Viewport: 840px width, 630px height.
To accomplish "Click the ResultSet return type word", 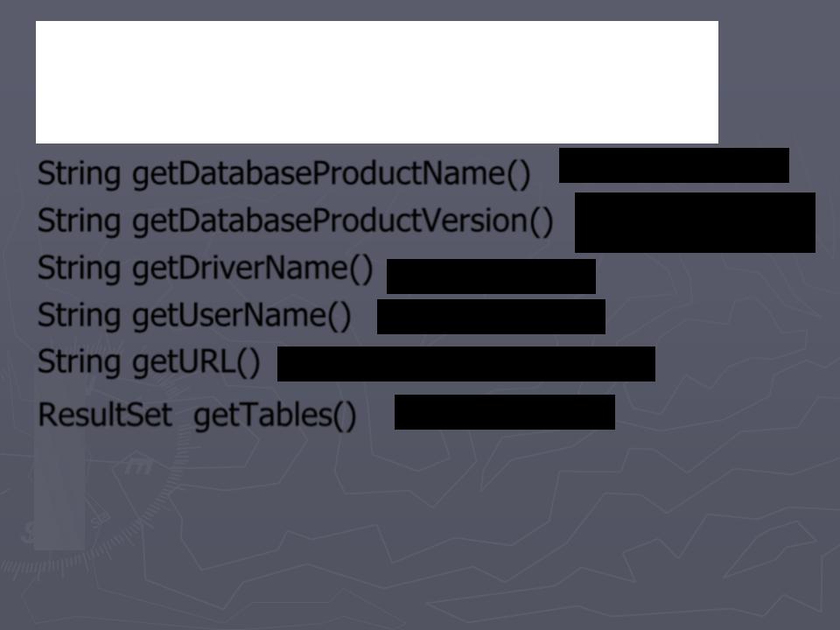I will click(105, 415).
